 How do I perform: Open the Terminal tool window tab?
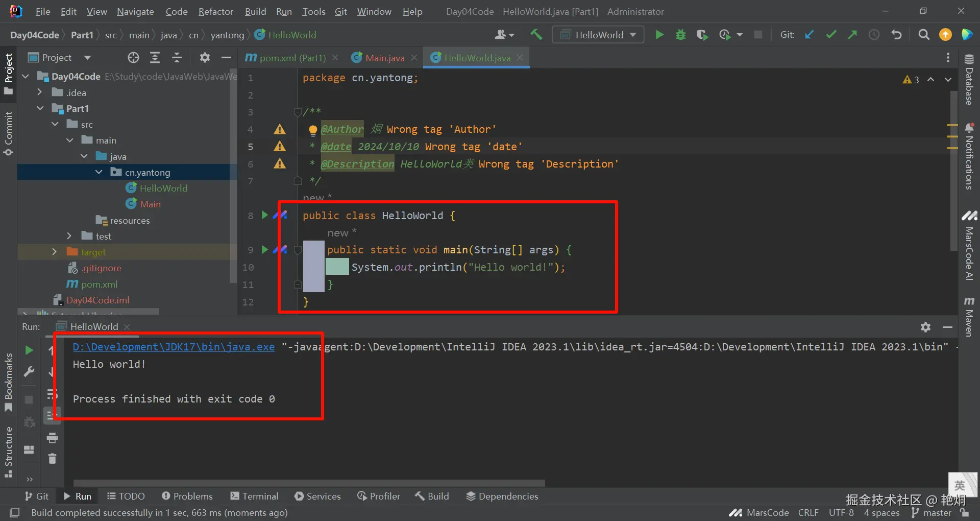point(254,496)
